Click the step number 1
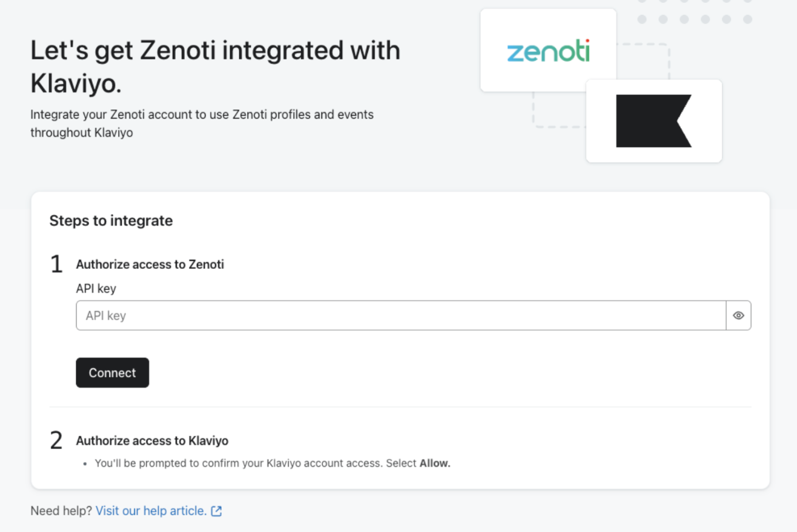Screen dimensions: 797x532 point(56,264)
